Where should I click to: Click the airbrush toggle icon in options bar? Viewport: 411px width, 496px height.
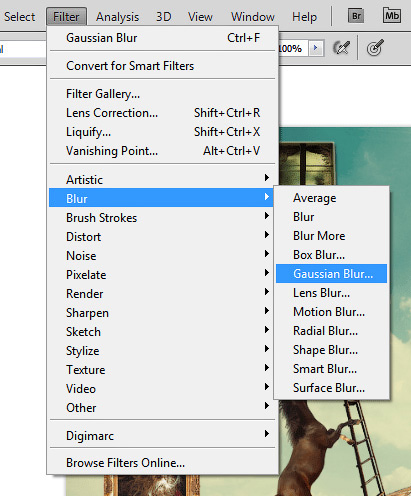click(342, 48)
